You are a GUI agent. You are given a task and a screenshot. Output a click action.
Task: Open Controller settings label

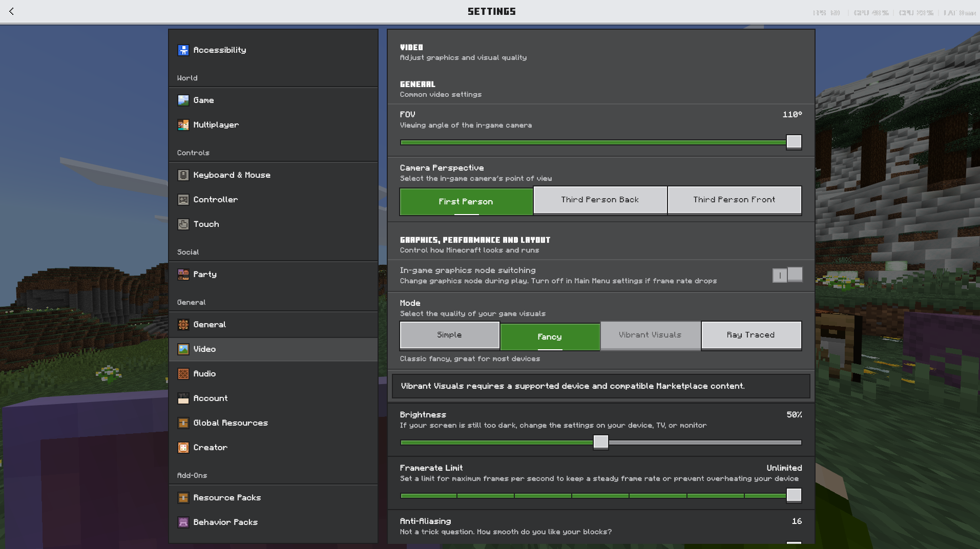215,200
